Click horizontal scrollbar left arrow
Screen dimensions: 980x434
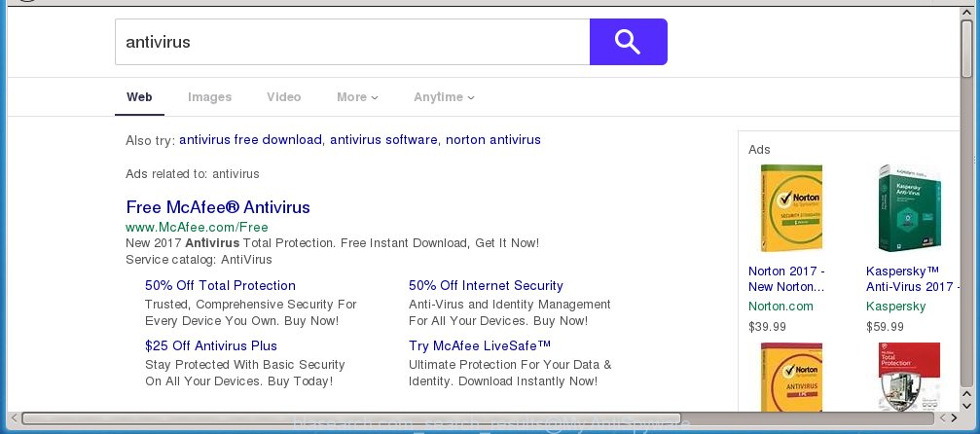tap(14, 417)
